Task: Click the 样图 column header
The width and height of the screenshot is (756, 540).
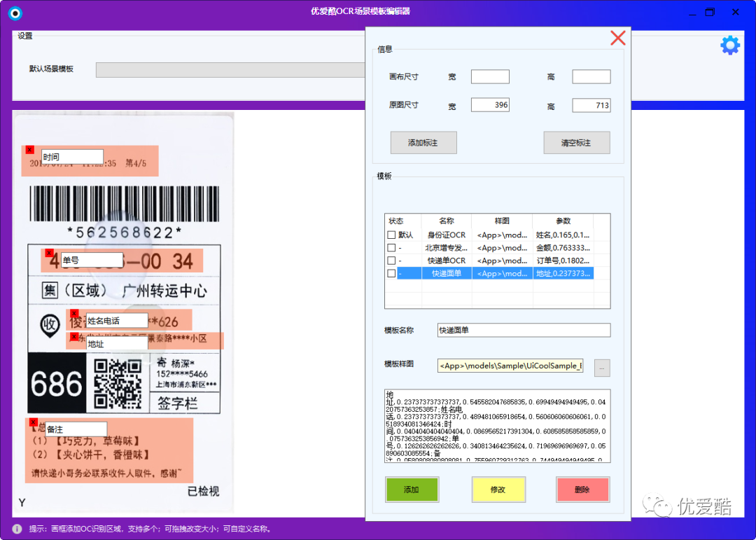Action: [502, 221]
